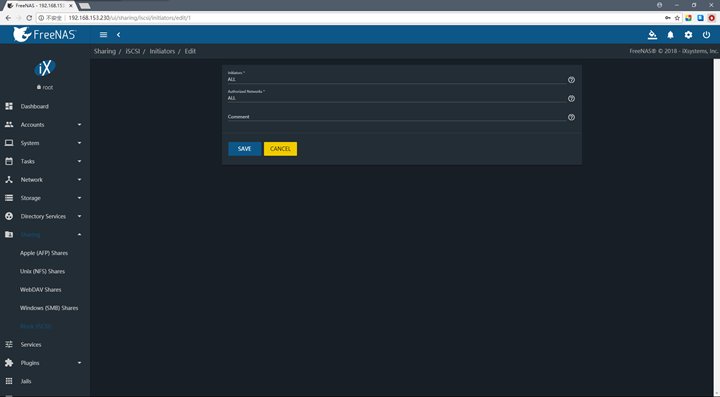Expand the Network menu arrow
The image size is (720, 397).
click(79, 179)
